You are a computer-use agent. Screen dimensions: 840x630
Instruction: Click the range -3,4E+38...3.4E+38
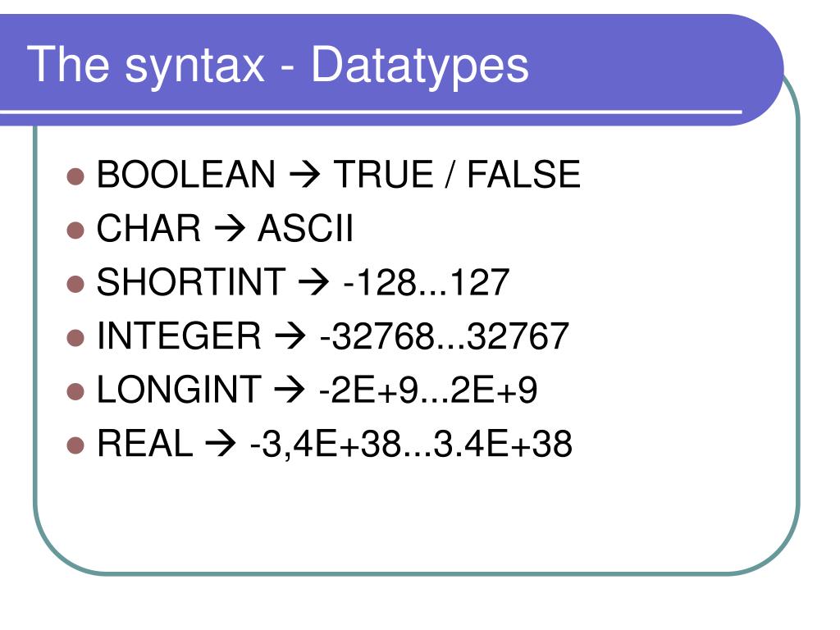(x=411, y=444)
